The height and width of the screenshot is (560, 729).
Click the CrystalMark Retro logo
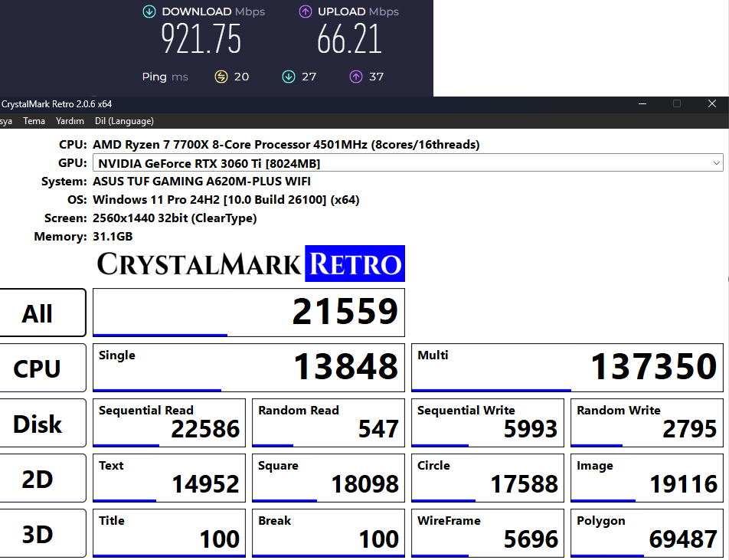[250, 264]
